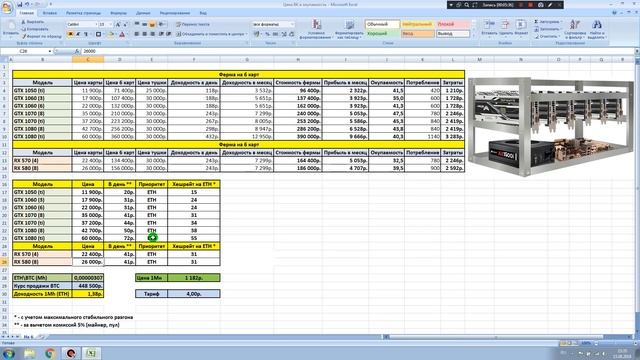Open the number format dropdown
The height and width of the screenshot is (360, 640).
pyautogui.click(x=292, y=24)
